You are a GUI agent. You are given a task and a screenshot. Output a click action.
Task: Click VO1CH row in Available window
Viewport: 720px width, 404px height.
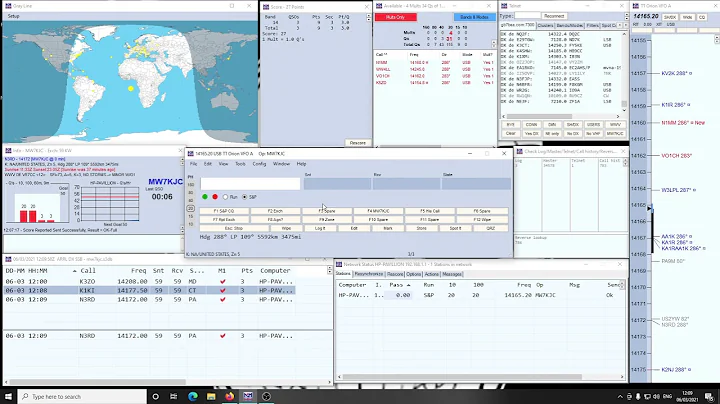coord(434,76)
